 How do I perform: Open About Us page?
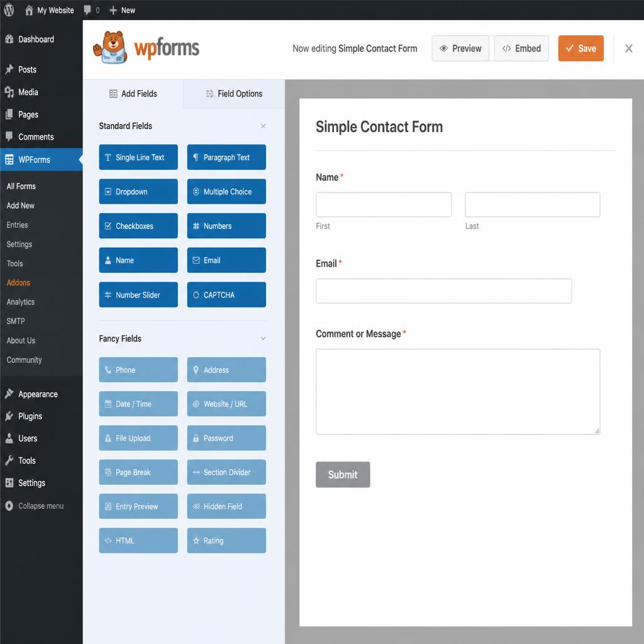[21, 340]
